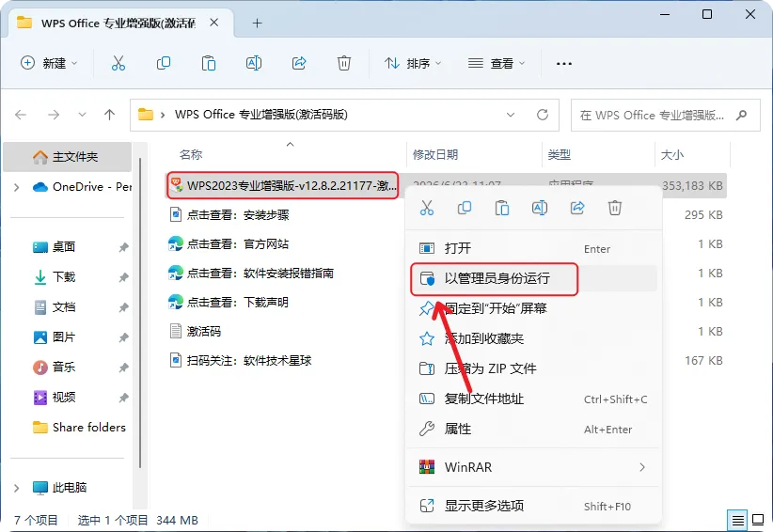Screen dimensions: 773x532
Task: Select the file 扫码关注：软件技术星球
Action: tap(241, 360)
